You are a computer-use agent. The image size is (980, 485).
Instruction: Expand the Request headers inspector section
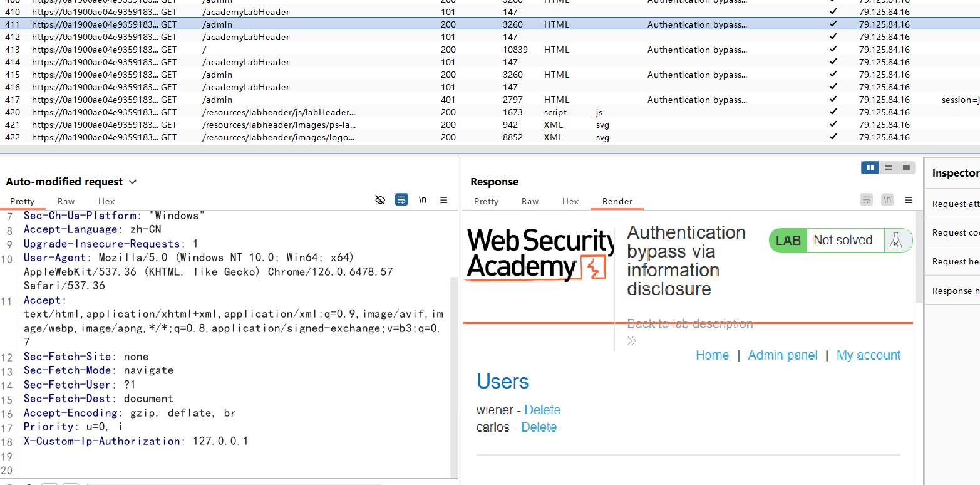956,261
